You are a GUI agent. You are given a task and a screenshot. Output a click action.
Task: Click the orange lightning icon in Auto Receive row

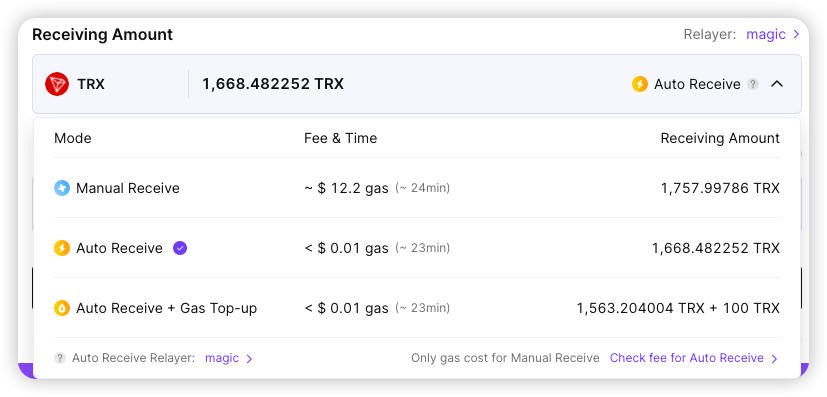pos(62,248)
